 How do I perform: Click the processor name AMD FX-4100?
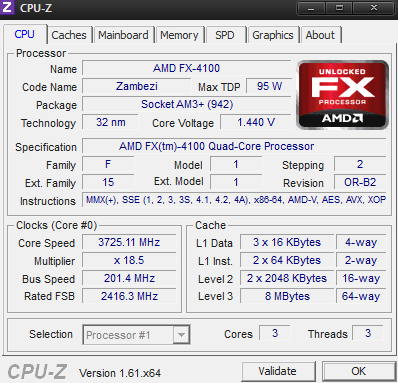pos(186,68)
